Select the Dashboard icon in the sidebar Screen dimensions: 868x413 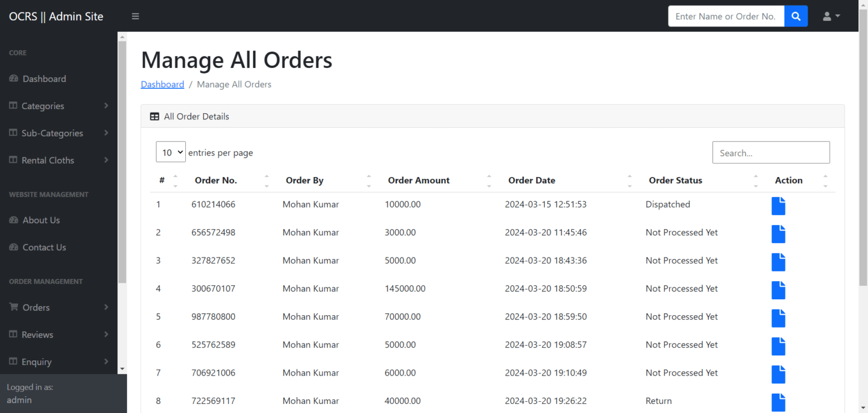12,79
